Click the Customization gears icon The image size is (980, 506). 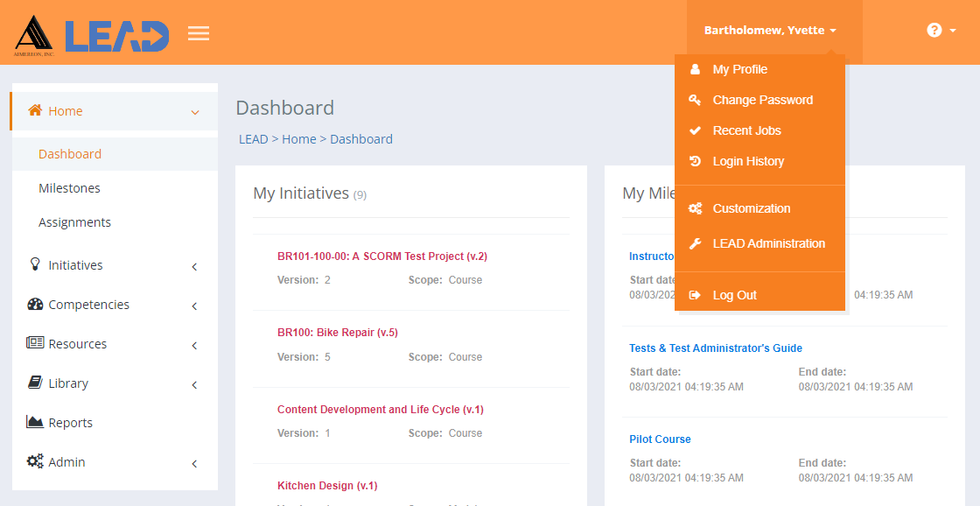(x=695, y=209)
